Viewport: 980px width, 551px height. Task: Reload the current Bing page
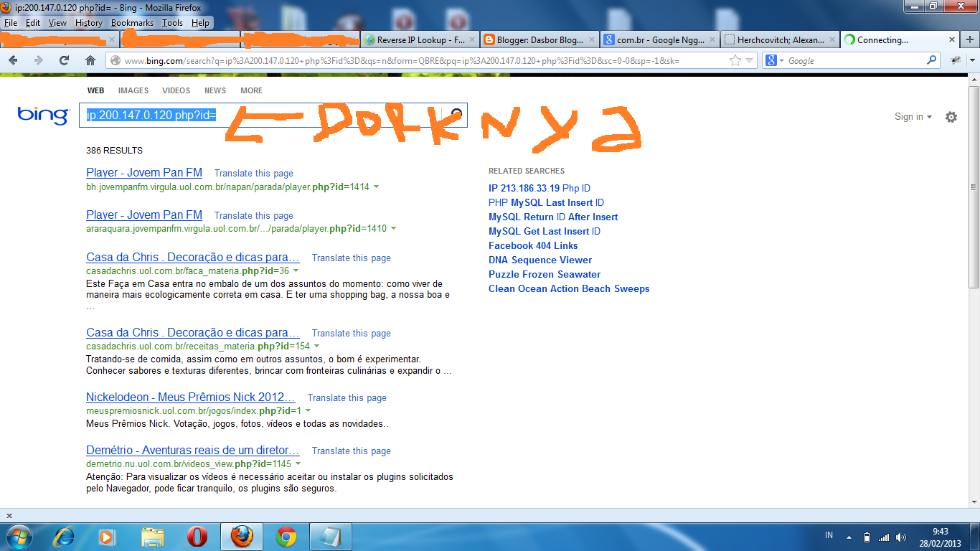pos(64,61)
